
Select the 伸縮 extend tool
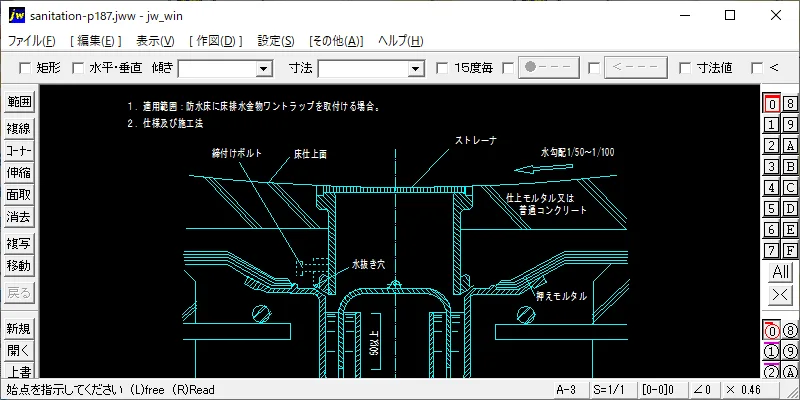[19, 173]
